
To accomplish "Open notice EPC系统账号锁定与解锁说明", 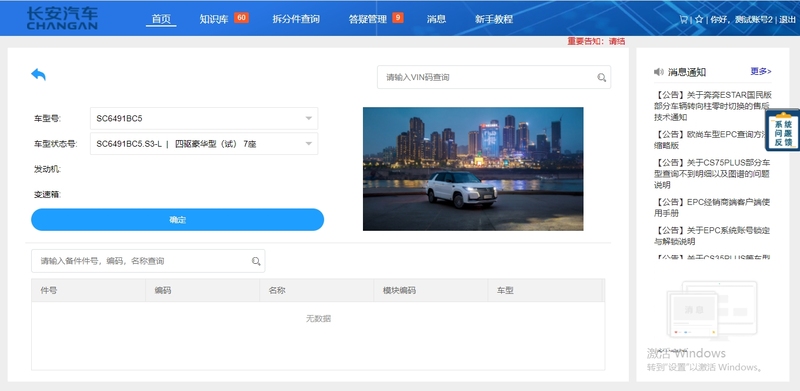I will coord(712,235).
